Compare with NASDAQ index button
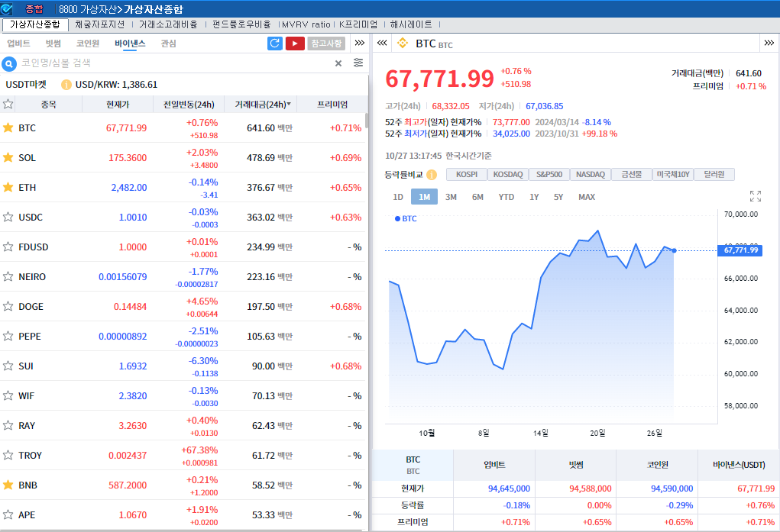Image resolution: width=780 pixels, height=532 pixels. (591, 175)
